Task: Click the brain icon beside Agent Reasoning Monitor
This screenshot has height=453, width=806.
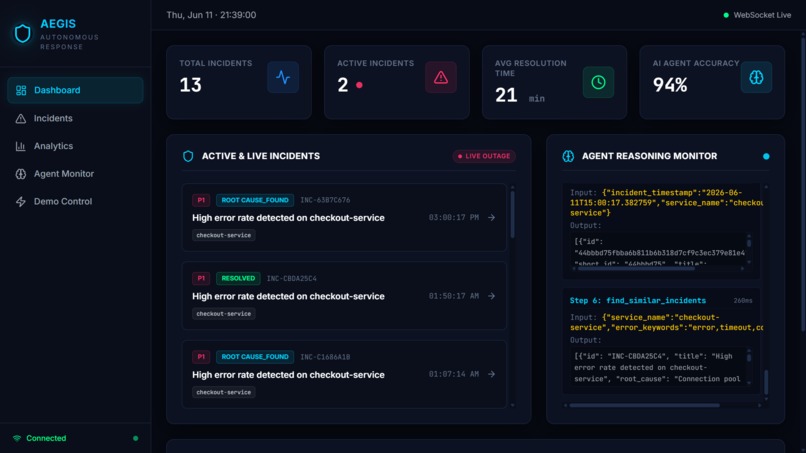Action: click(x=568, y=156)
